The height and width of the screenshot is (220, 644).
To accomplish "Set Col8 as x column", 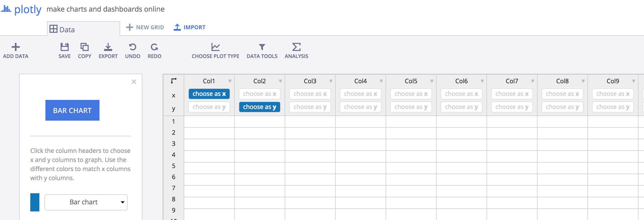I will 562,94.
